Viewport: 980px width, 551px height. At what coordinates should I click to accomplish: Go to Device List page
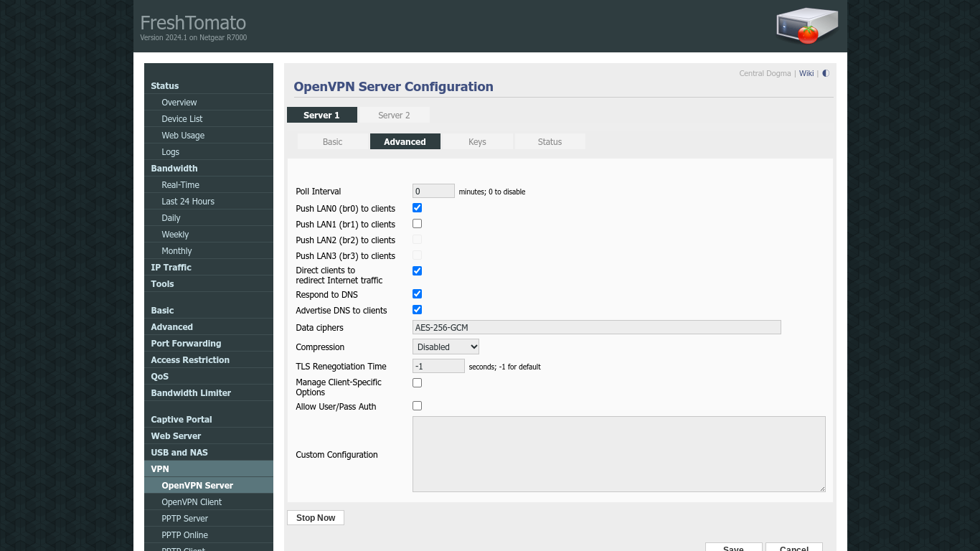tap(182, 119)
